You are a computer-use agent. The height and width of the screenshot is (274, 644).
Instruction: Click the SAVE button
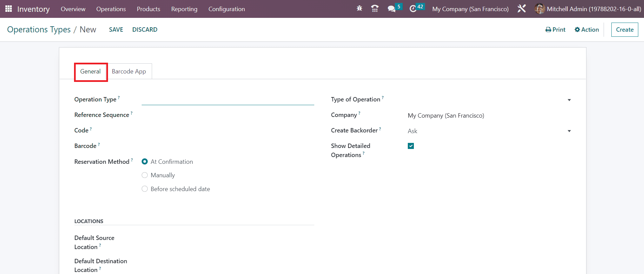(116, 30)
